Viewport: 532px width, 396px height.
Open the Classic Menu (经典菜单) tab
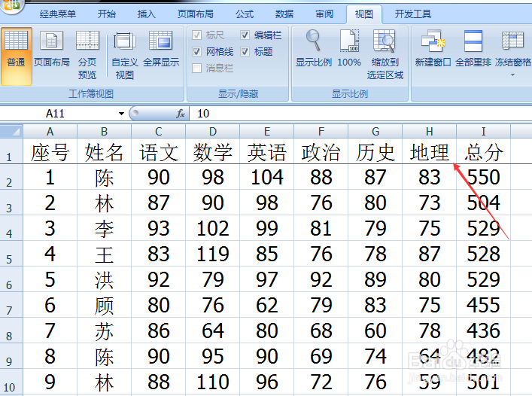pos(58,14)
